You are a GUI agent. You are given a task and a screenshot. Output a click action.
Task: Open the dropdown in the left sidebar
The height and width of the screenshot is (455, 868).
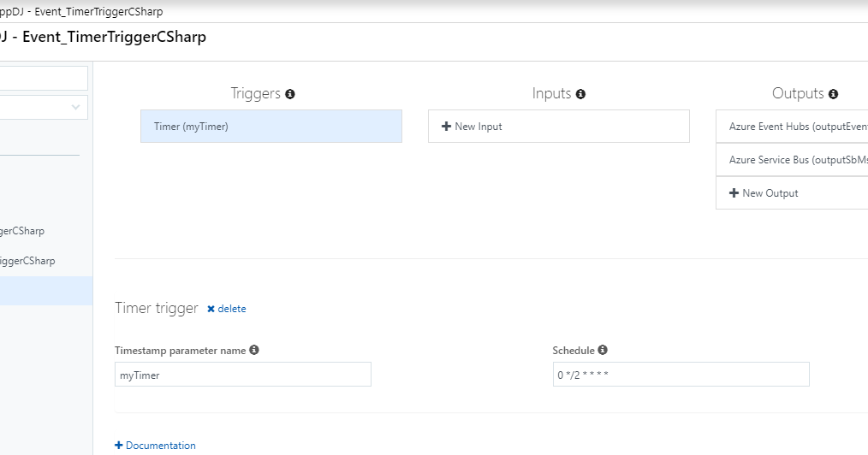point(44,107)
